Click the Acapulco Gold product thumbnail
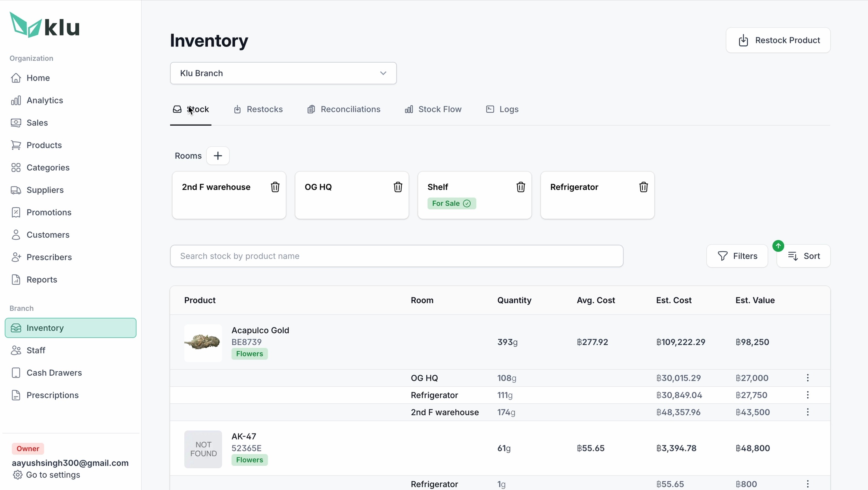Image resolution: width=868 pixels, height=490 pixels. point(203,343)
